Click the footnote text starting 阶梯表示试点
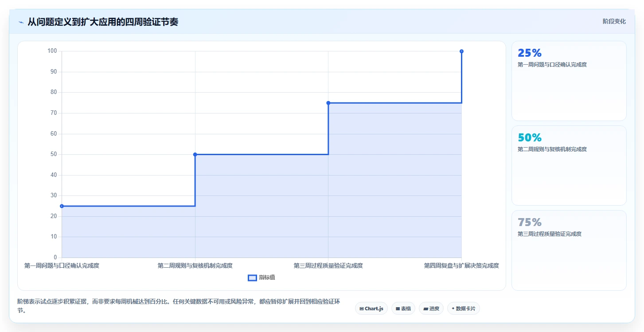Image resolution: width=644 pixels, height=332 pixels. click(x=179, y=306)
